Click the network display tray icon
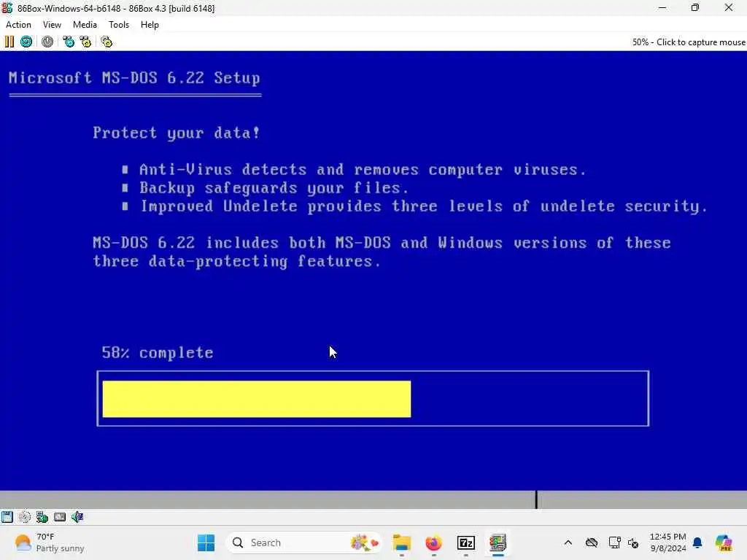747x560 pixels. [614, 542]
